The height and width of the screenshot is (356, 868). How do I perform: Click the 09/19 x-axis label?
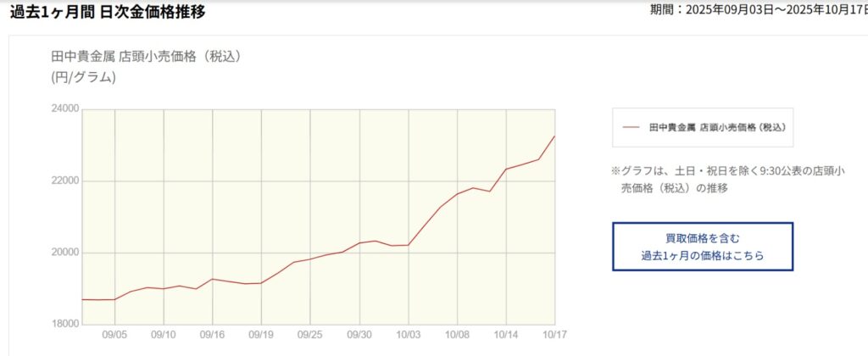(261, 335)
